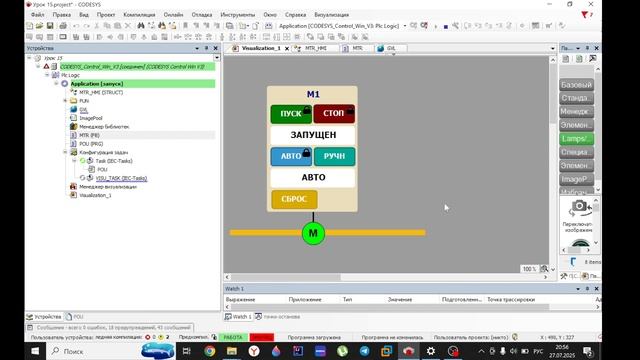Collapse the Application node

click(x=56, y=84)
